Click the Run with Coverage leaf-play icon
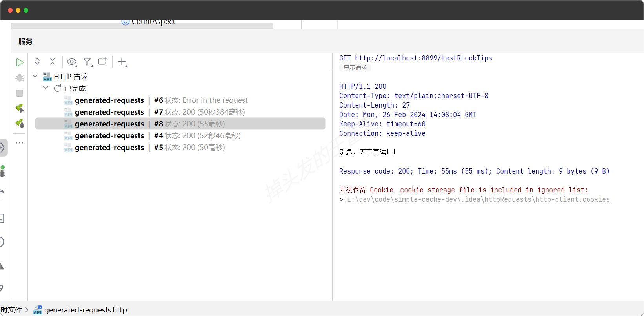 click(20, 108)
